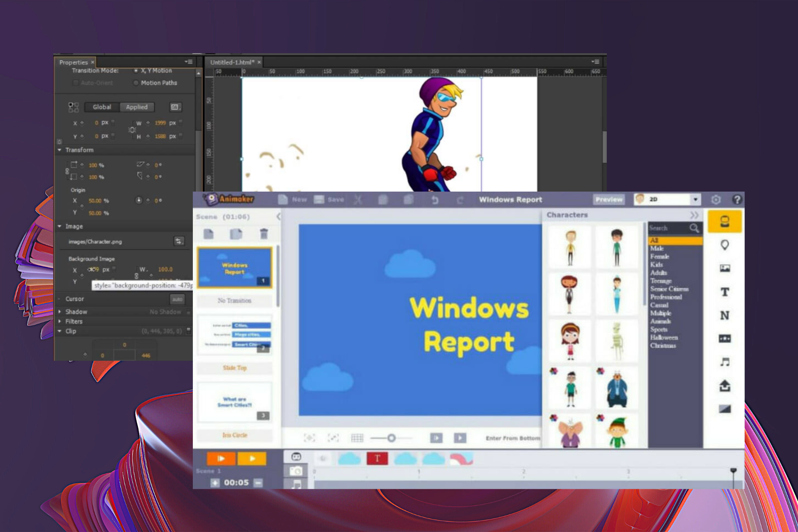
Task: Add a new scene icon in Scene panel
Action: click(x=209, y=234)
